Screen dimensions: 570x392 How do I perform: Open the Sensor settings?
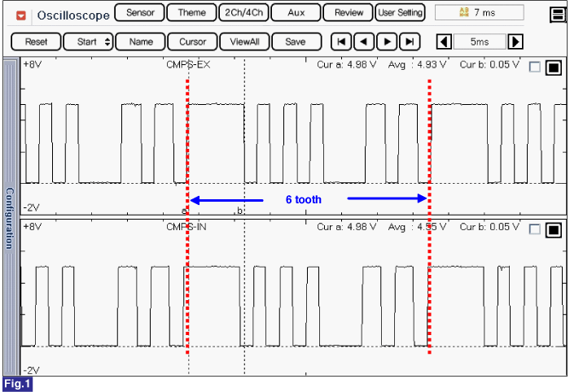[140, 13]
